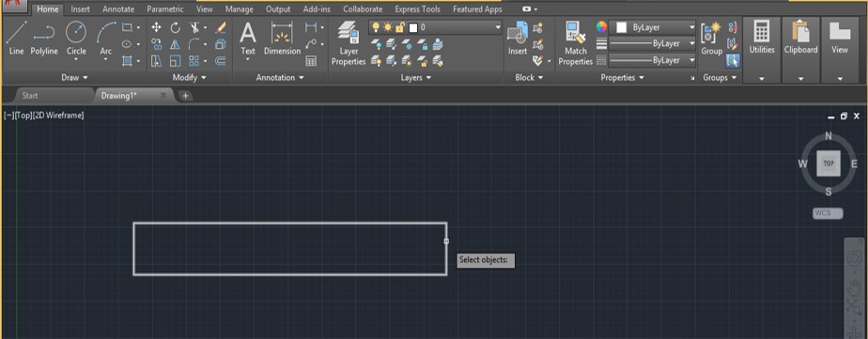Toggle current layer on/off lightbulb
Viewport: 868px width, 339px height.
click(376, 27)
